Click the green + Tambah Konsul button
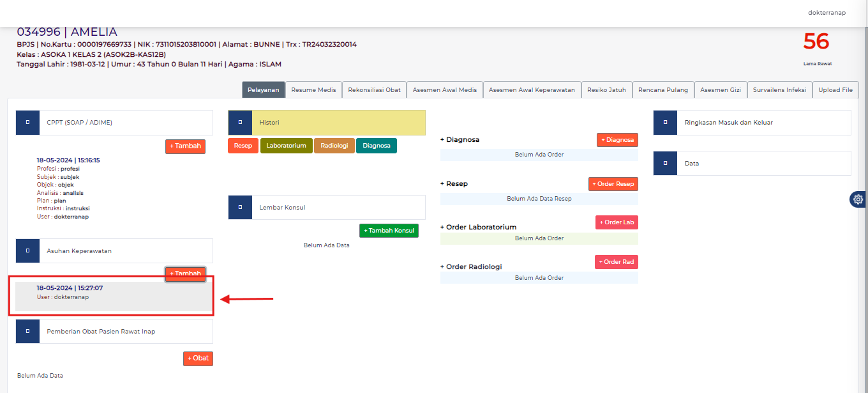This screenshot has height=393, width=868. (389, 231)
